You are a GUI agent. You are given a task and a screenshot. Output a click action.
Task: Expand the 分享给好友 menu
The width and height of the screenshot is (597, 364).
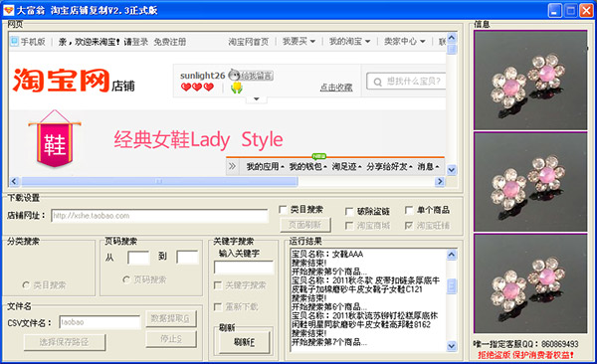389,167
